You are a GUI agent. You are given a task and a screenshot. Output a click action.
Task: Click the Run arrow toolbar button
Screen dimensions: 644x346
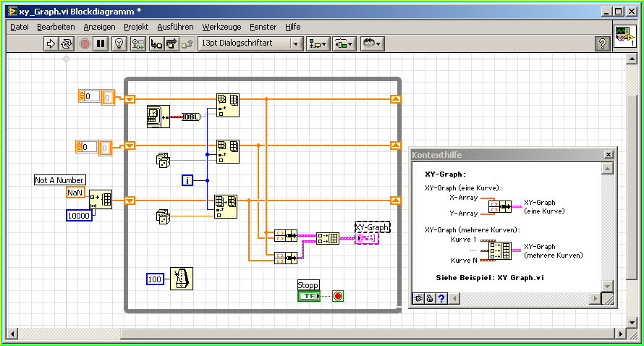pos(51,43)
